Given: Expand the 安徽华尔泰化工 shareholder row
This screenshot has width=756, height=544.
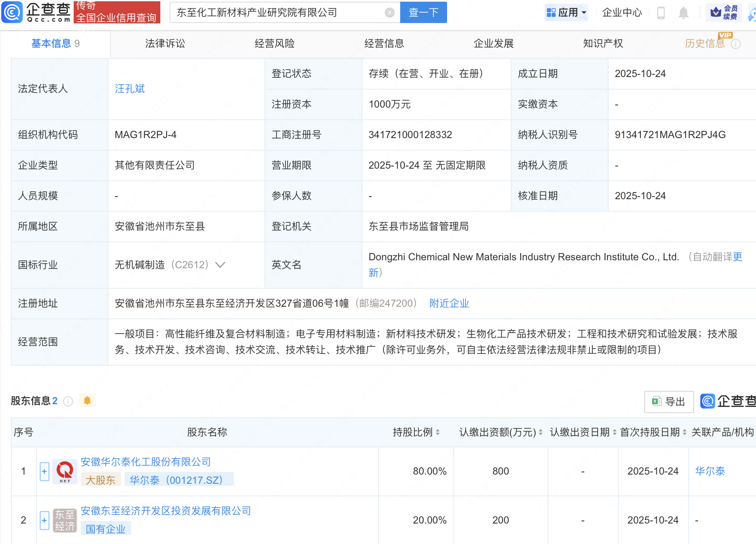Looking at the screenshot, I should click(44, 472).
